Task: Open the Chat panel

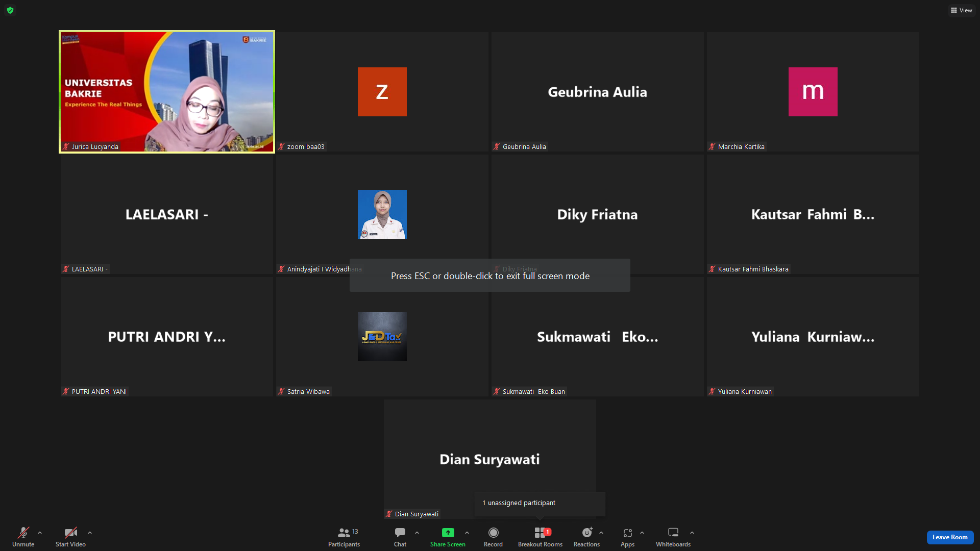Action: pos(400,537)
